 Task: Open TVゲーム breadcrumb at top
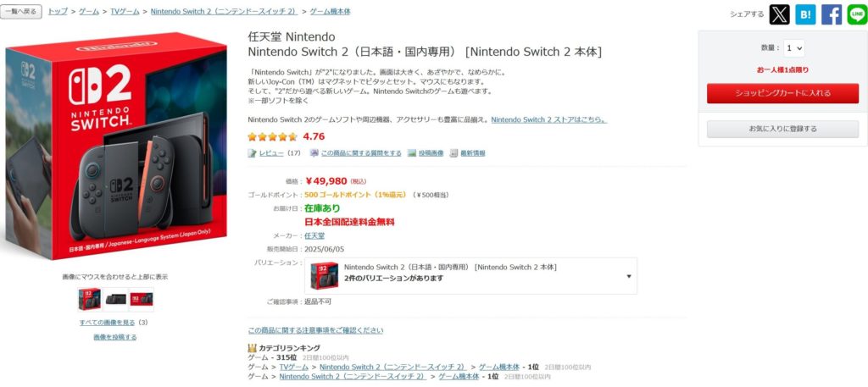(125, 11)
